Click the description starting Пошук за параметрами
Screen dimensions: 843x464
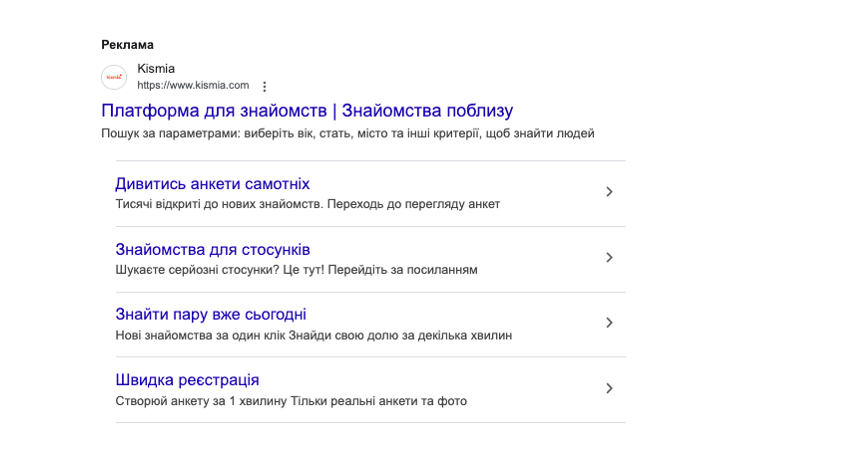(x=348, y=133)
